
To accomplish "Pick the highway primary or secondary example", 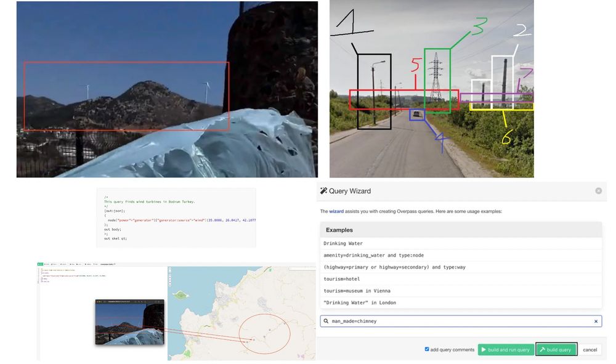I will 461,267.
